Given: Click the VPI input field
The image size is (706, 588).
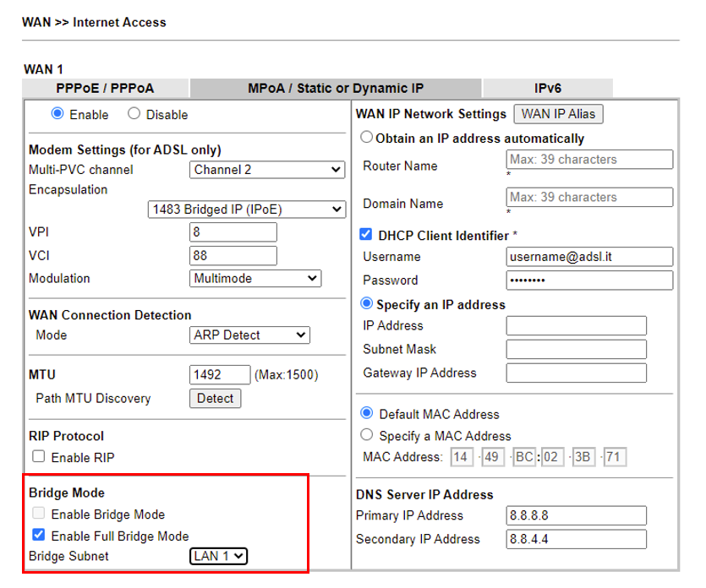Looking at the screenshot, I should click(x=233, y=232).
